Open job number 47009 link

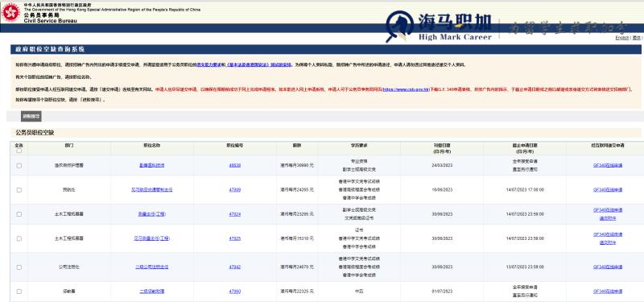(234, 190)
